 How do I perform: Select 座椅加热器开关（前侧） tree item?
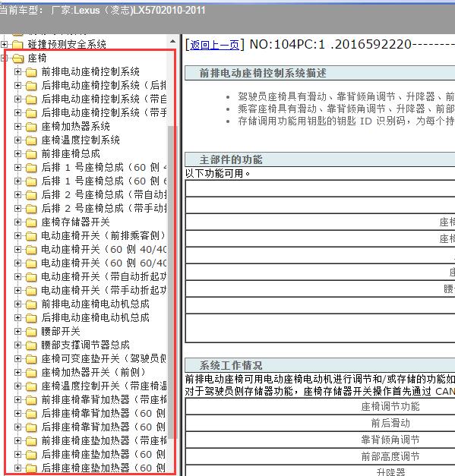tap(93, 372)
